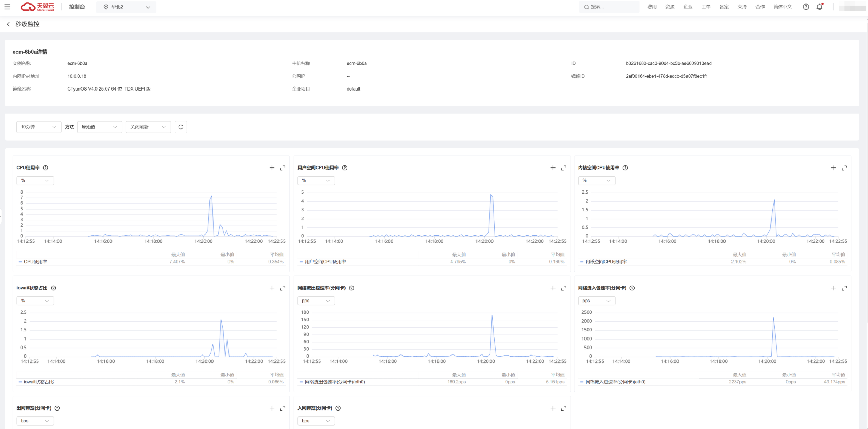
Task: Toggle 网络流出包速率(eth0) legend series
Action: [332, 382]
